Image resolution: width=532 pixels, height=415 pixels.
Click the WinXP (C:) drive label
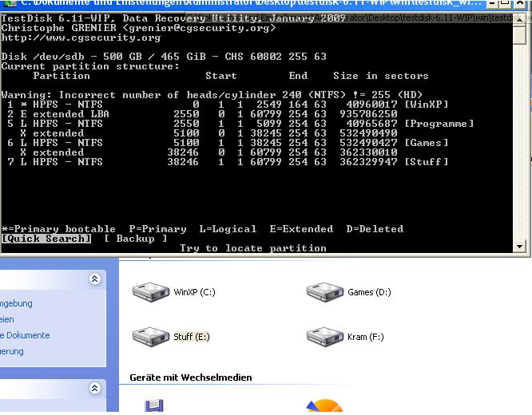(194, 292)
